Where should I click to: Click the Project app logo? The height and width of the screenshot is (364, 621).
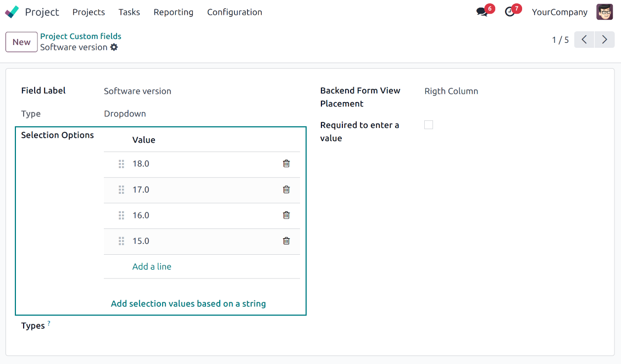[12, 12]
